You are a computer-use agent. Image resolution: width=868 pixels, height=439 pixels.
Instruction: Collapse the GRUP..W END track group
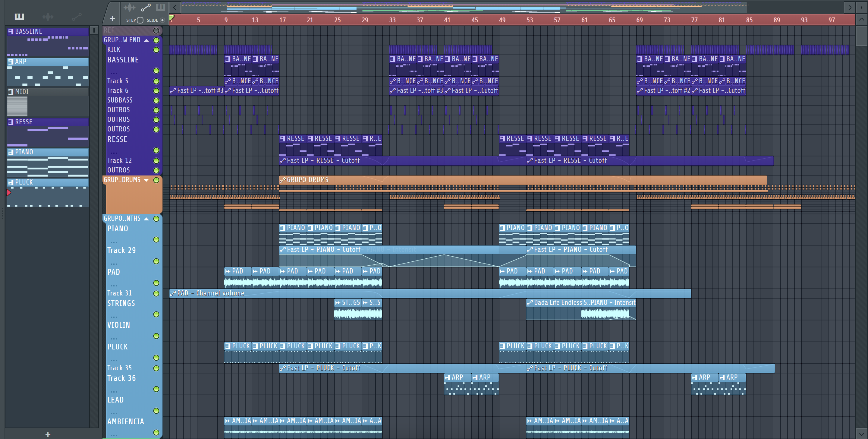click(x=146, y=40)
